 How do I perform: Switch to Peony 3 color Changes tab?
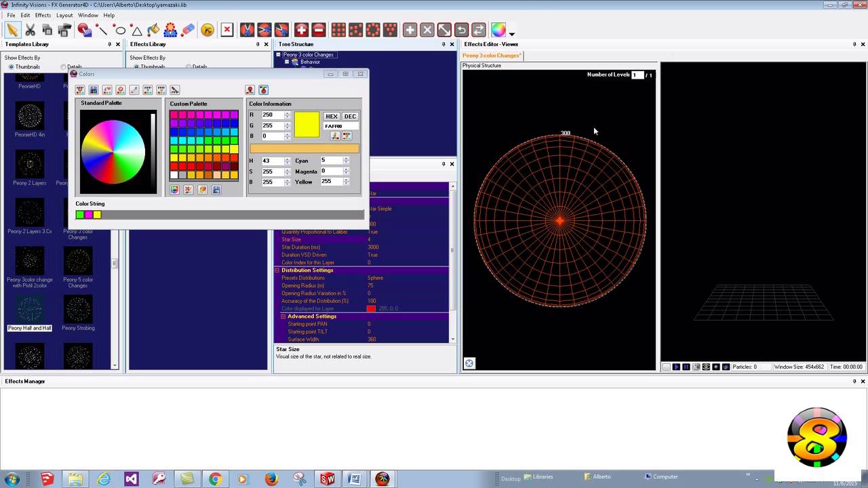click(x=492, y=56)
